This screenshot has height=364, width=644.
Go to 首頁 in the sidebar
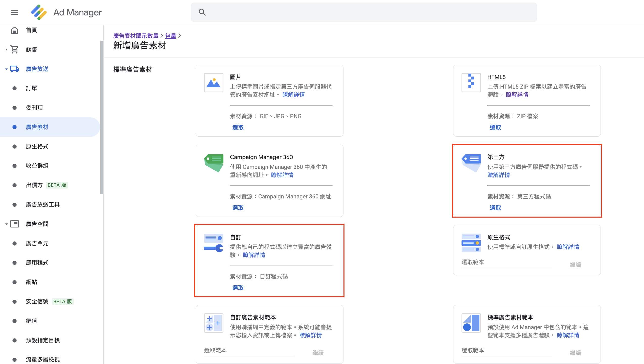click(x=50, y=30)
